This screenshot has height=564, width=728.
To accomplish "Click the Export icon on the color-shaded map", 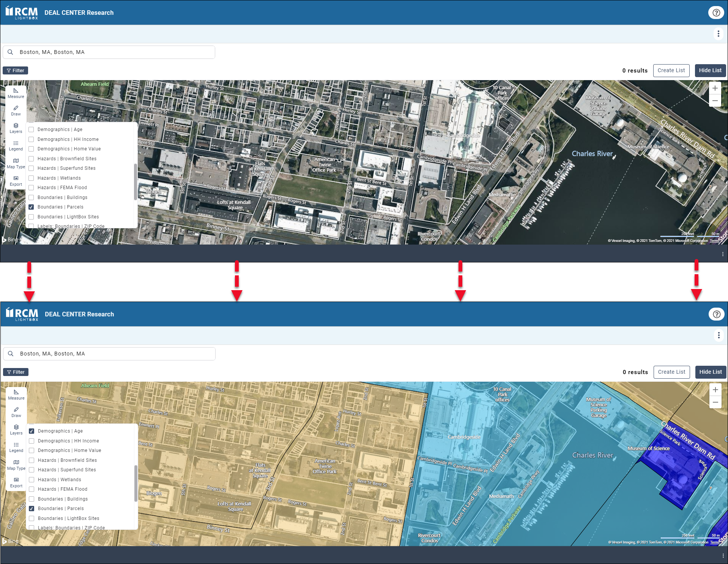I will (16, 482).
